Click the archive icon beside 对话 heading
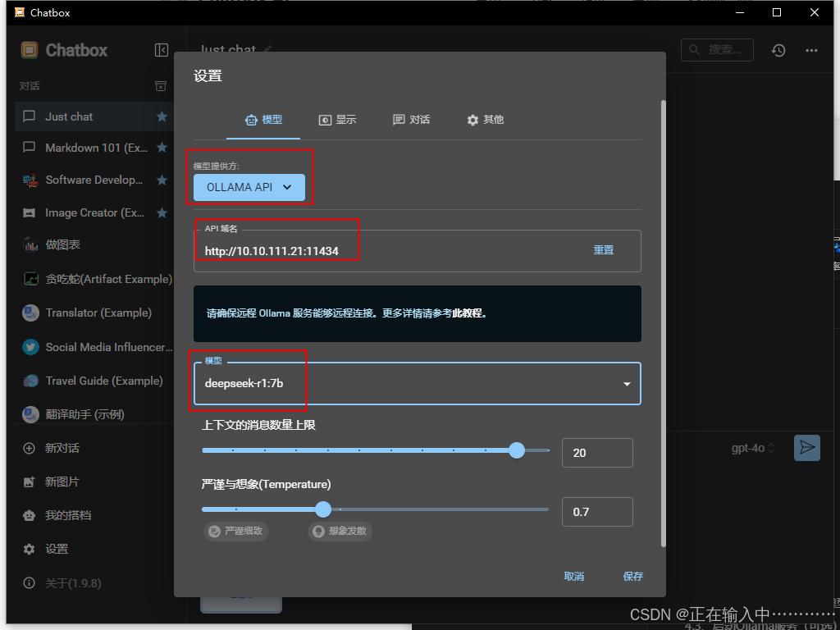The image size is (840, 630). coord(161,85)
